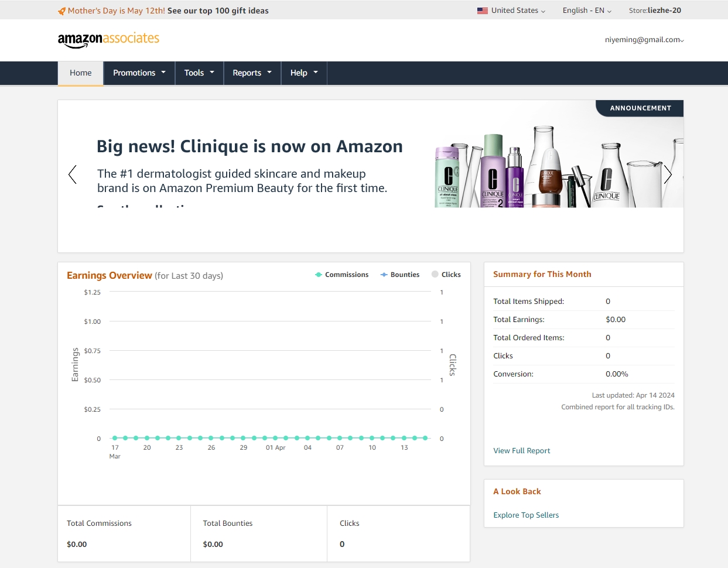Click the Clinique announcement headline

249,146
